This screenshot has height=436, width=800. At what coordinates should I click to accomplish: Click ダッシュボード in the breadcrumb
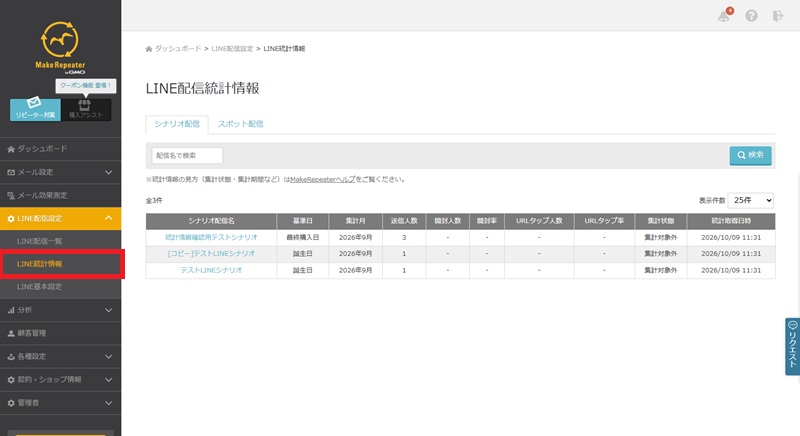click(x=178, y=48)
